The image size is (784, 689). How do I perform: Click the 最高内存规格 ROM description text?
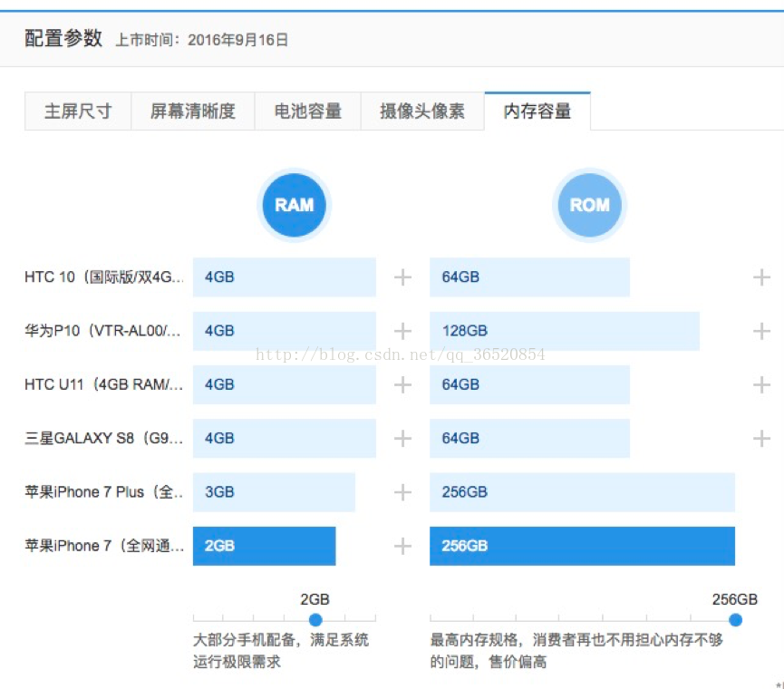pyautogui.click(x=576, y=651)
